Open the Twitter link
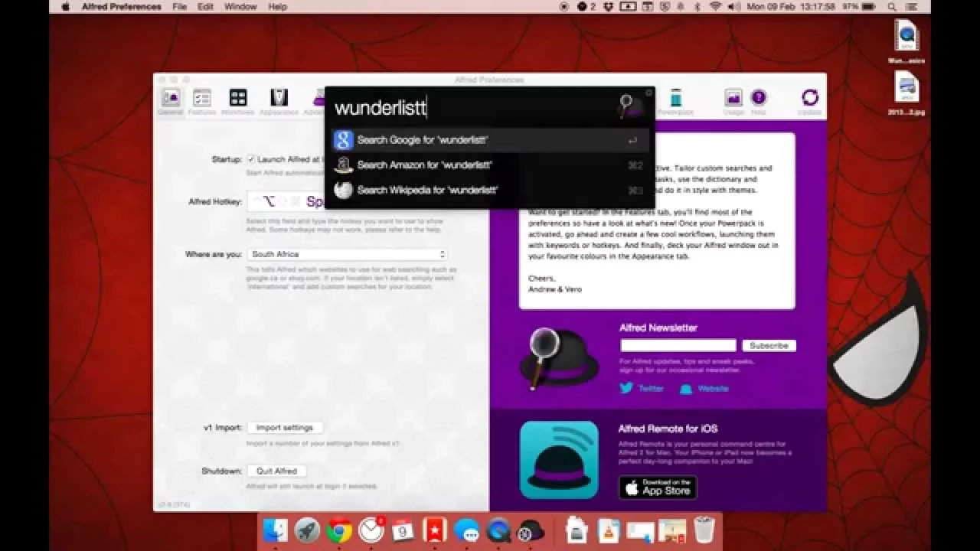The height and width of the screenshot is (551, 980). pyautogui.click(x=642, y=388)
